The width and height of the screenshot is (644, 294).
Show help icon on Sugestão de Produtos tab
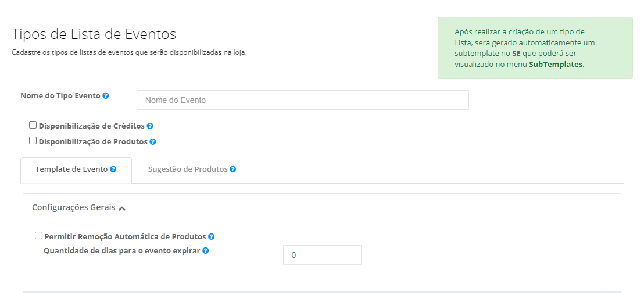click(233, 169)
